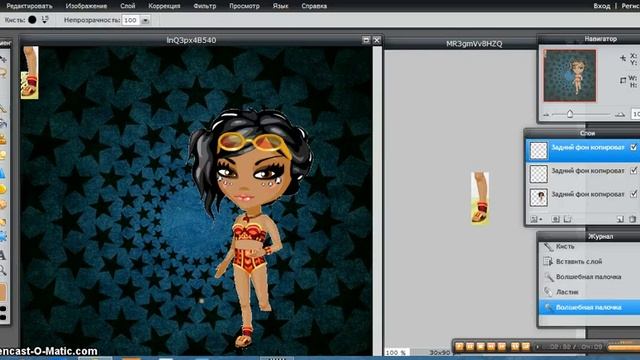This screenshot has width=640, height=360.
Task: Open the foreground color swatch
Action: pyautogui.click(x=3, y=293)
